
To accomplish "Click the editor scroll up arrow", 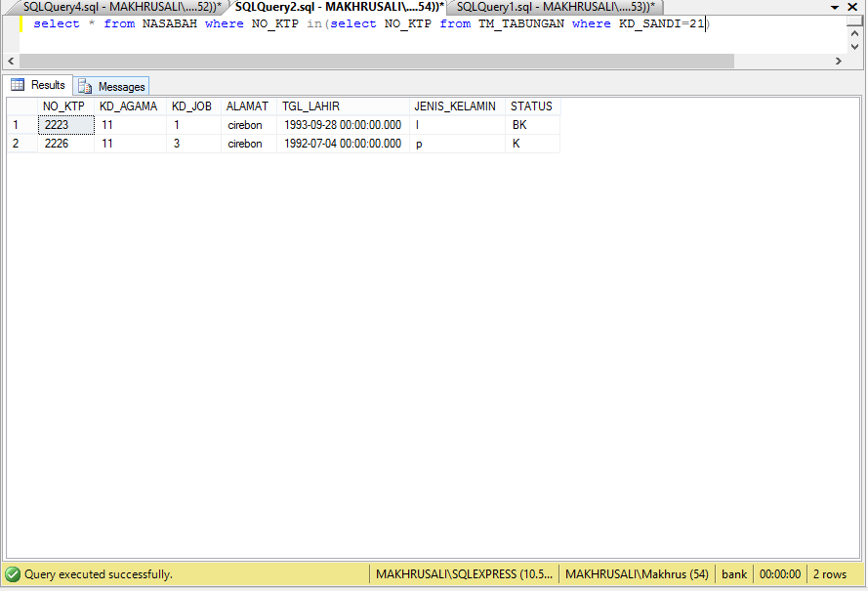I will (x=854, y=34).
